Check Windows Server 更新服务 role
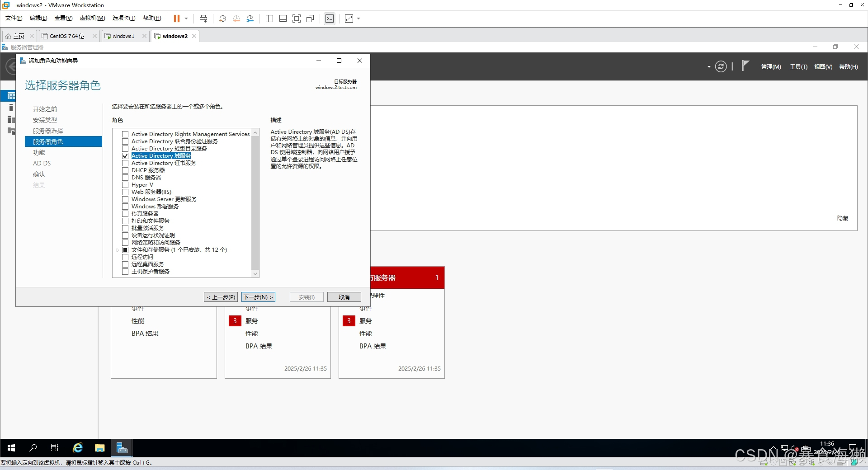The height and width of the screenshot is (470, 868). 125,199
